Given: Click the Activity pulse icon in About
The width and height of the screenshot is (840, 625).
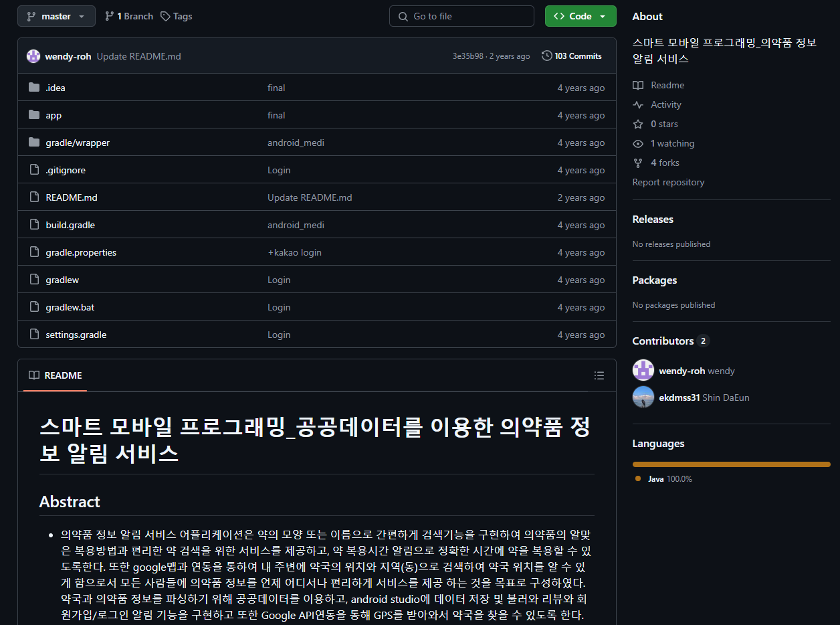Looking at the screenshot, I should (638, 104).
